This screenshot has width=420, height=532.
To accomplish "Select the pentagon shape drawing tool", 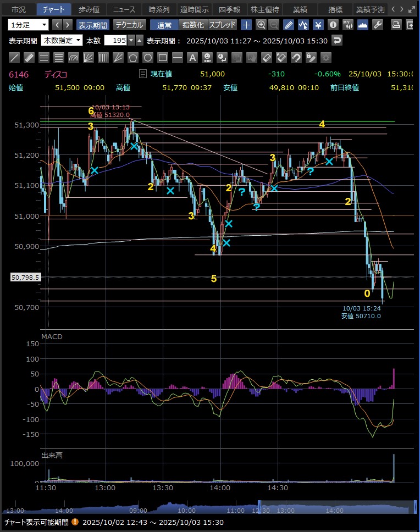I will click(x=133, y=58).
